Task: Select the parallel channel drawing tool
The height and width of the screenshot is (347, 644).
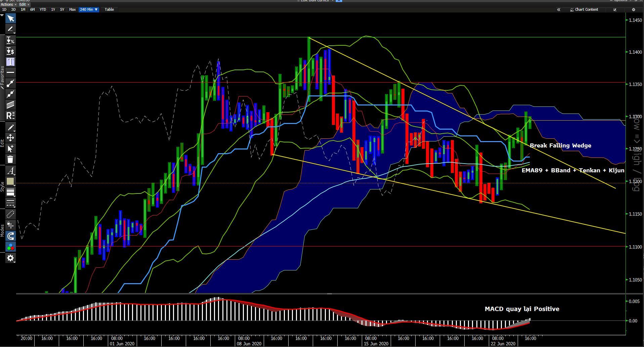Action: 10,105
